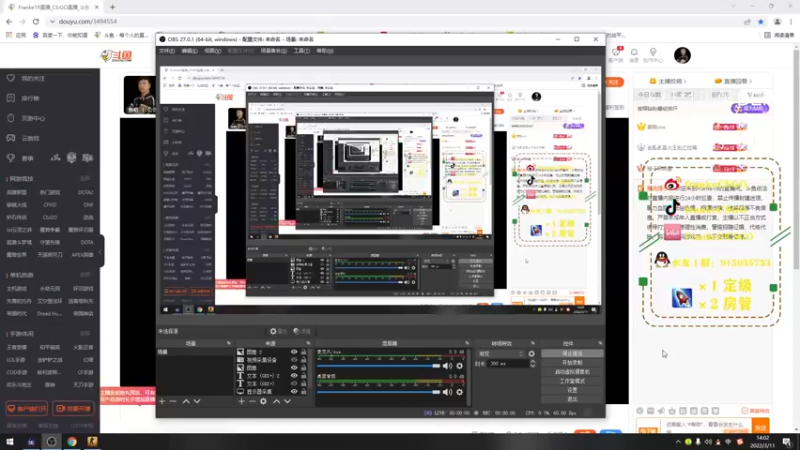The image size is (800, 450).
Task: Toggle visibility of 图像 2 source
Action: (294, 352)
